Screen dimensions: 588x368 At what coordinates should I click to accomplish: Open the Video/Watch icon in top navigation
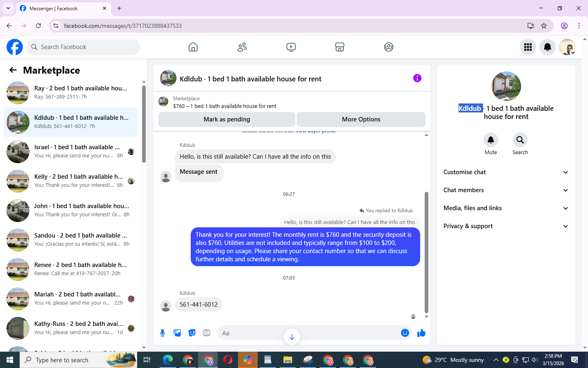(291, 47)
